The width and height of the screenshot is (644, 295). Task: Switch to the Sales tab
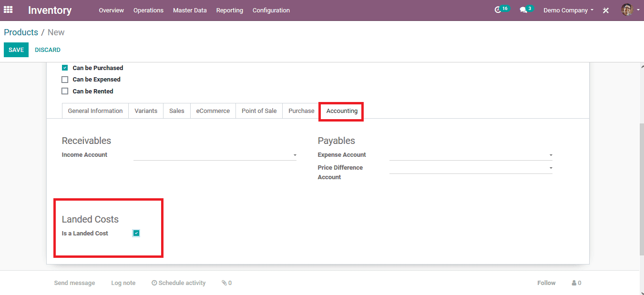(x=177, y=111)
